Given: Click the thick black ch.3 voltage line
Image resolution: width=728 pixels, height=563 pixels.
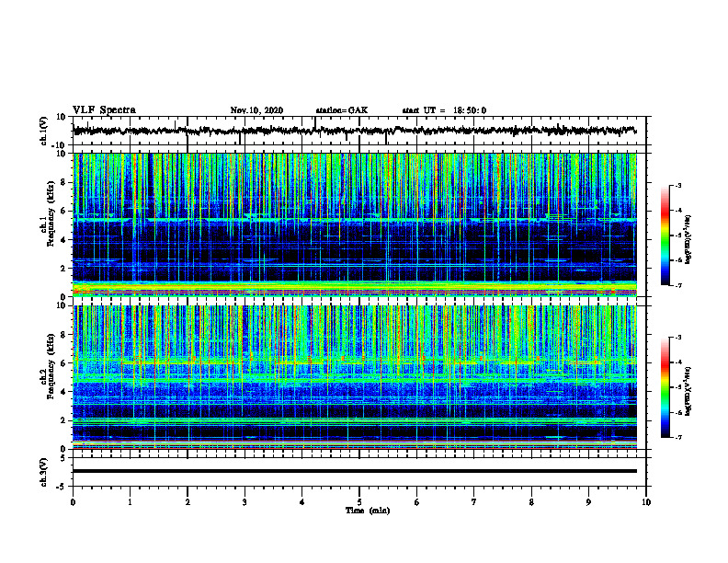Looking at the screenshot, I should click(x=355, y=471).
